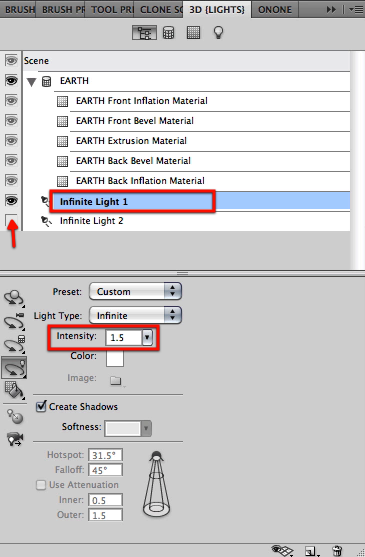Select EARTH Extrusion Material entry

pyautogui.click(x=131, y=141)
